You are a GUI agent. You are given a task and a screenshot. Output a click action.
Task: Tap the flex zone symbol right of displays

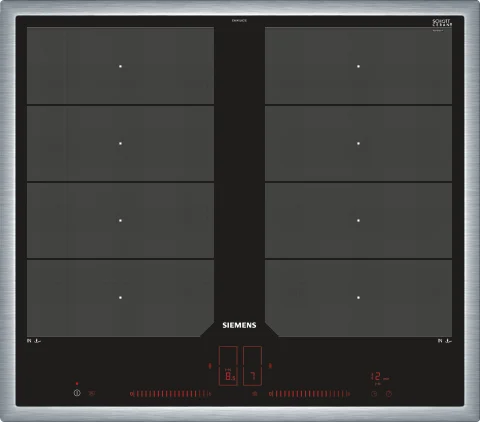(x=270, y=366)
